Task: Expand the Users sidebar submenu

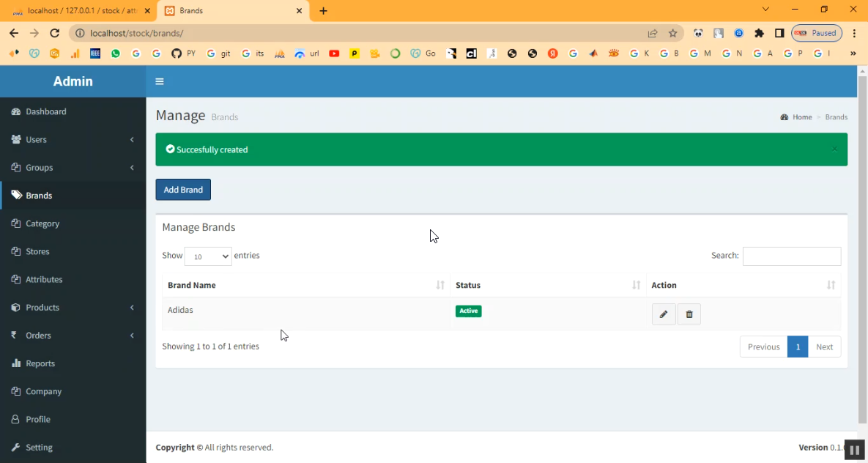Action: coord(73,140)
